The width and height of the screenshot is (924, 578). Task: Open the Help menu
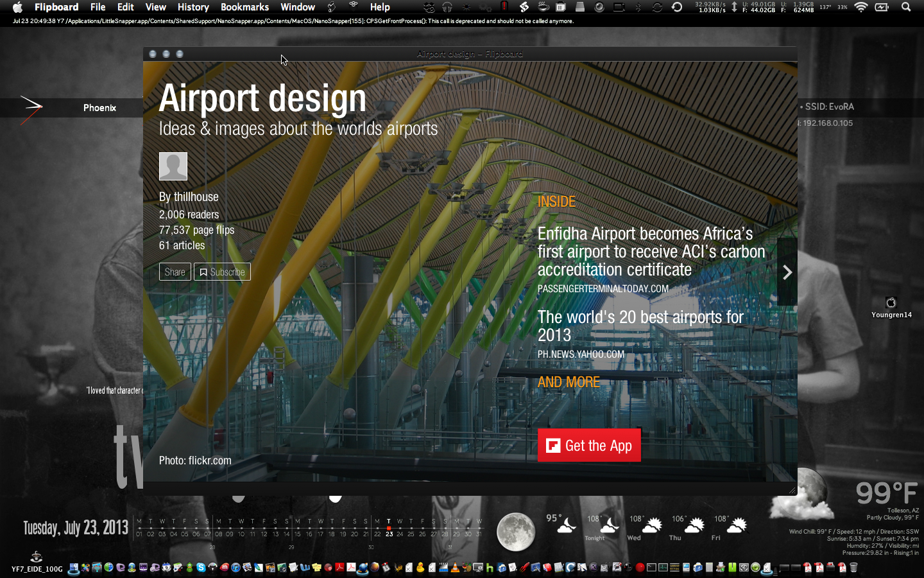[x=380, y=7]
